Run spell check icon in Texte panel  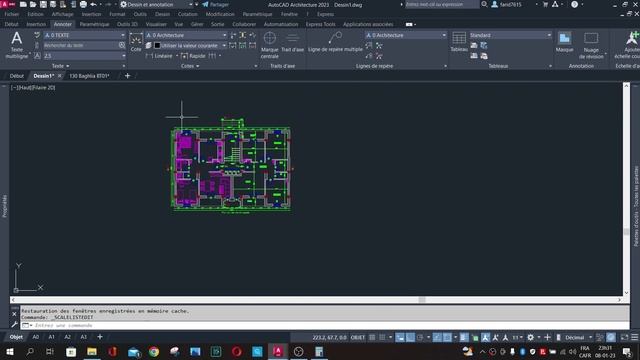pyautogui.click(x=37, y=35)
